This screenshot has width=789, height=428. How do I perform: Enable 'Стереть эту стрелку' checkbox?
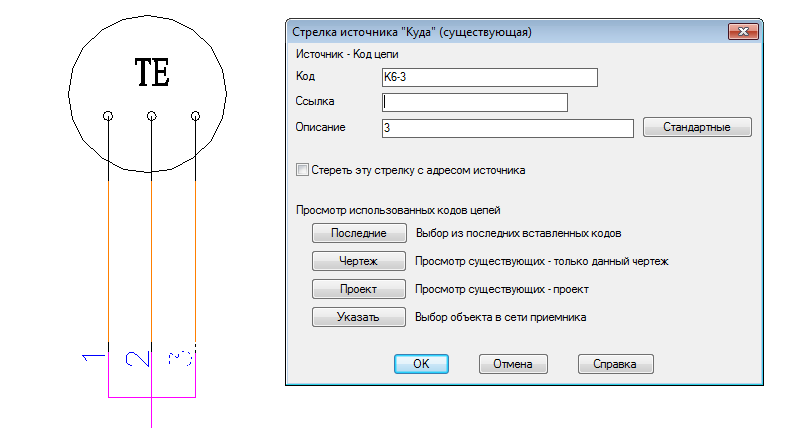(302, 169)
